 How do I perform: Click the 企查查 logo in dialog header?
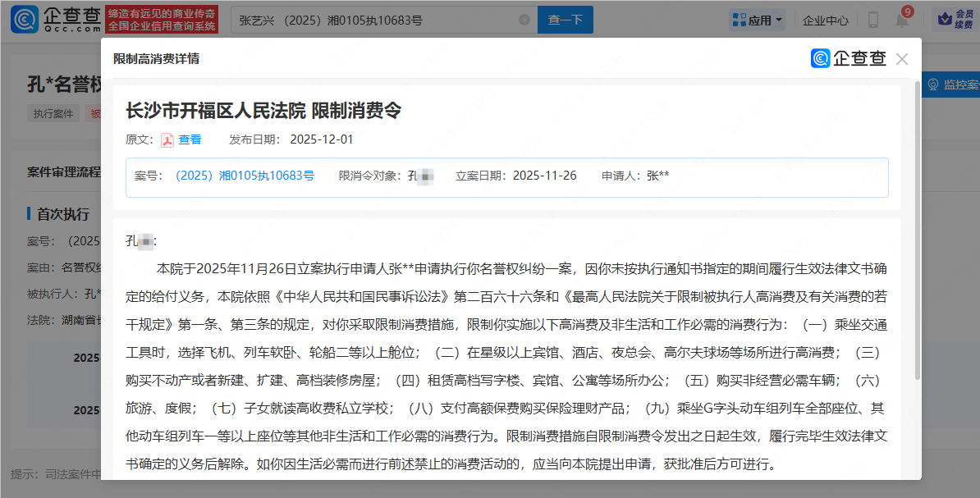pos(849,58)
